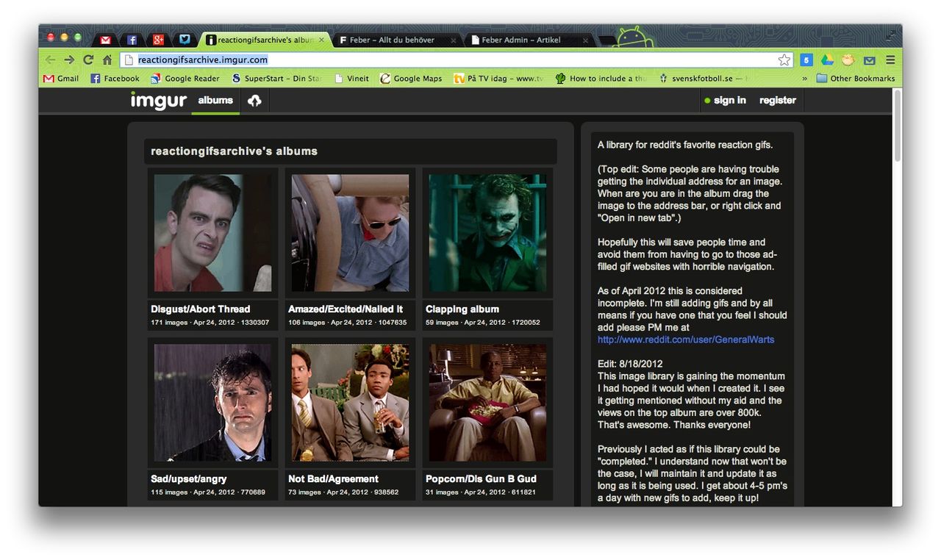941x560 pixels.
Task: Click the Amazed/Excited/Nailed It title
Action: (346, 309)
